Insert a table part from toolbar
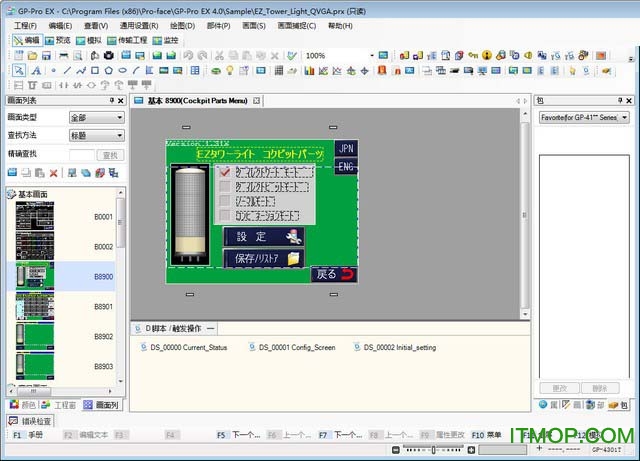 pyautogui.click(x=195, y=71)
